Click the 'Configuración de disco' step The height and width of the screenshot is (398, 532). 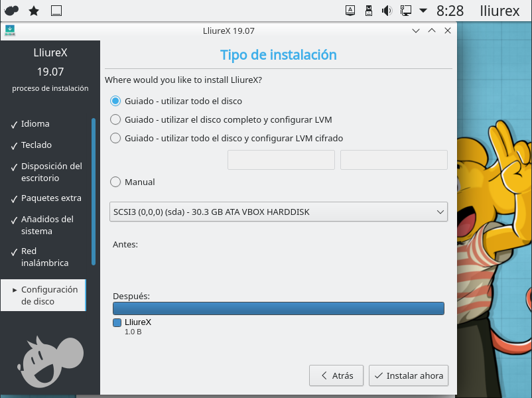tap(49, 295)
